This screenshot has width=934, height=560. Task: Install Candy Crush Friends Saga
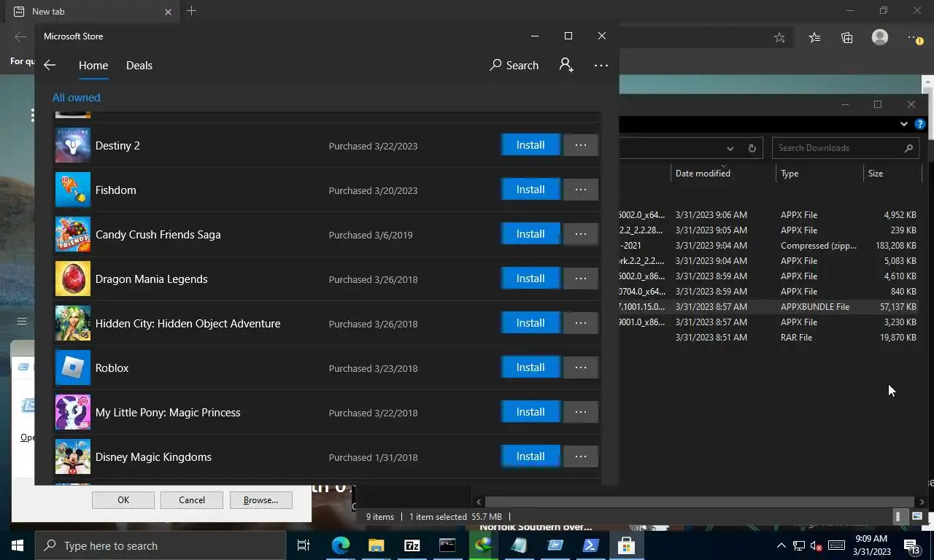click(530, 234)
